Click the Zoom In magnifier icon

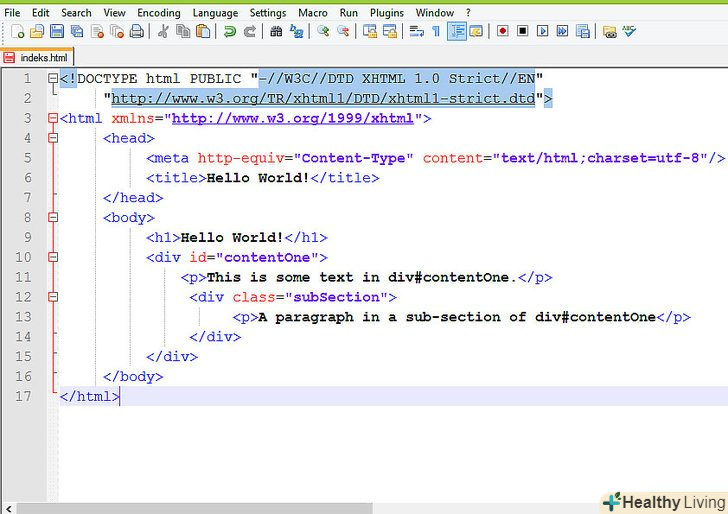coord(323,32)
